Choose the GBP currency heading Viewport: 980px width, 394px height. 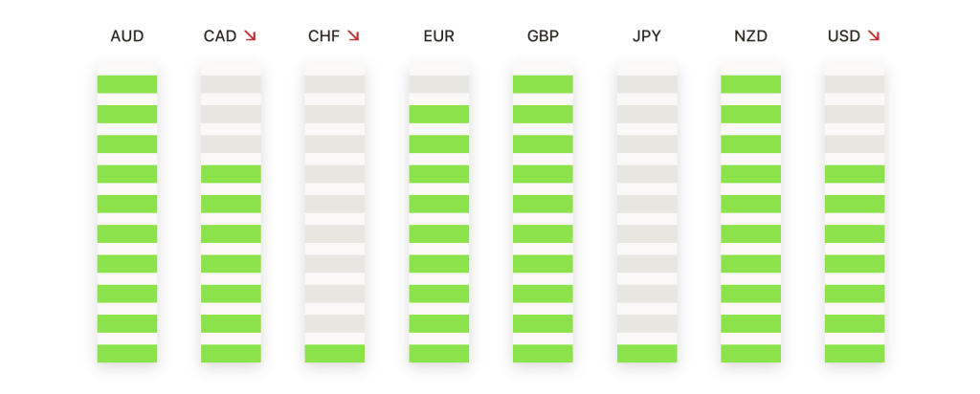click(543, 37)
